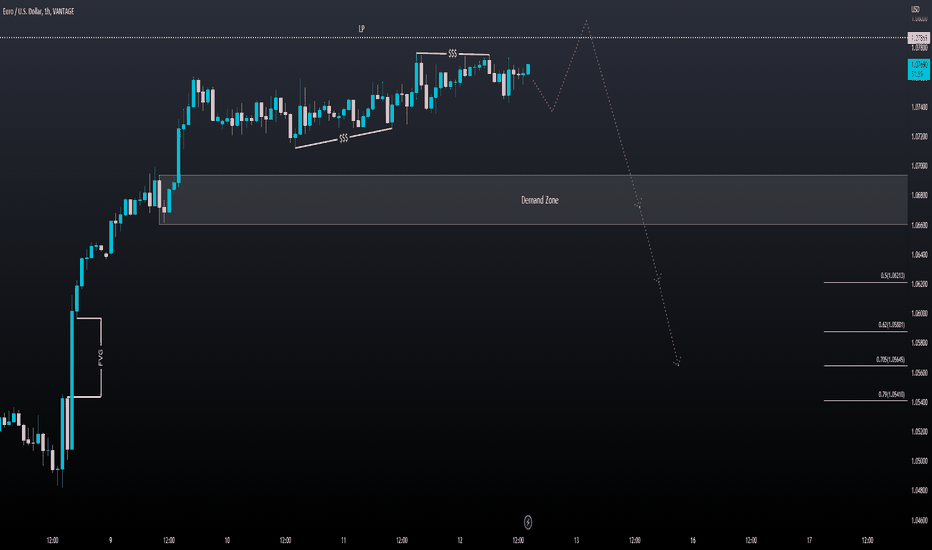Select the cyan current price tag
932x550 pixels.
coord(919,69)
